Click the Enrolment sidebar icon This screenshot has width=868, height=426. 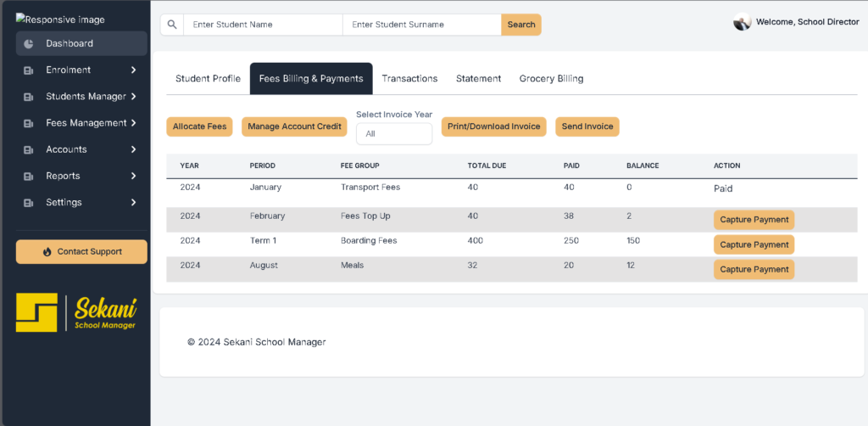click(28, 70)
